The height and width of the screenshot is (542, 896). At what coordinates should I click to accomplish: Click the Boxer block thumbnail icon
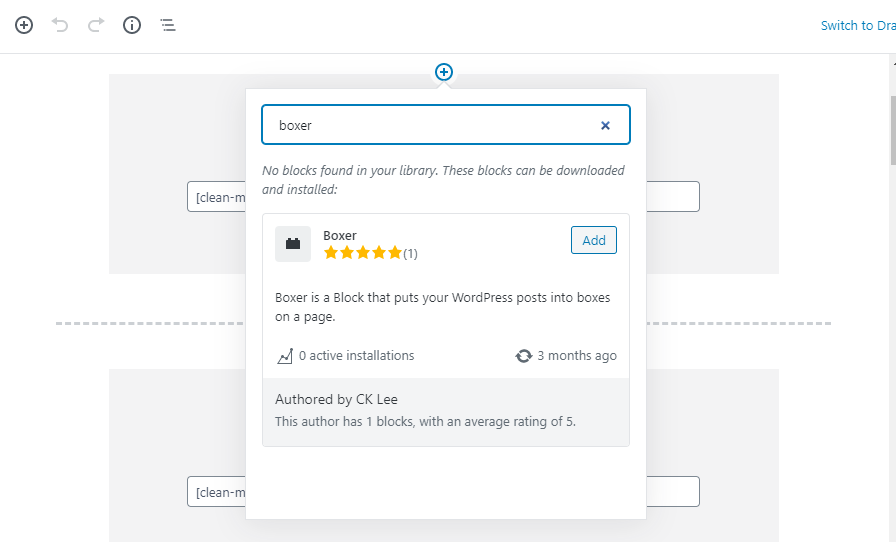pos(293,243)
